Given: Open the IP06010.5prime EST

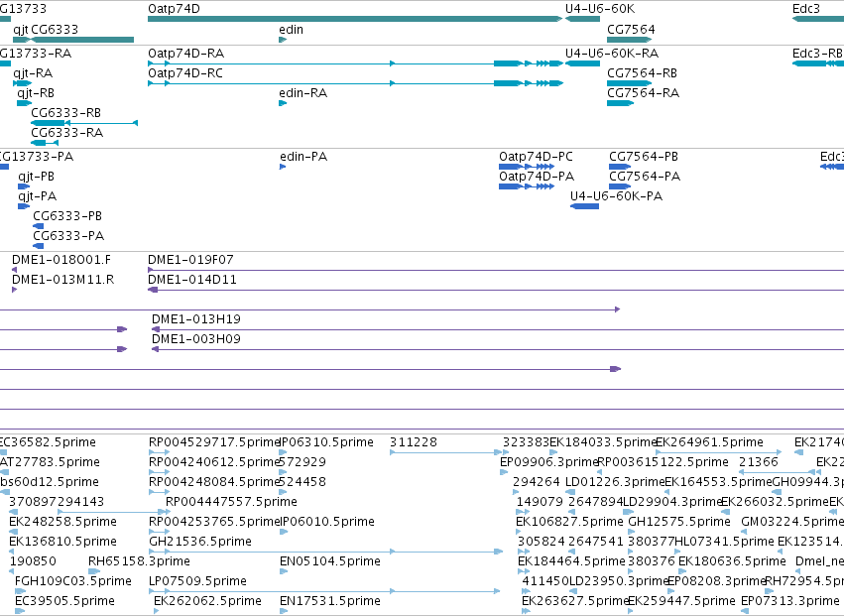Looking at the screenshot, I should point(284,532).
